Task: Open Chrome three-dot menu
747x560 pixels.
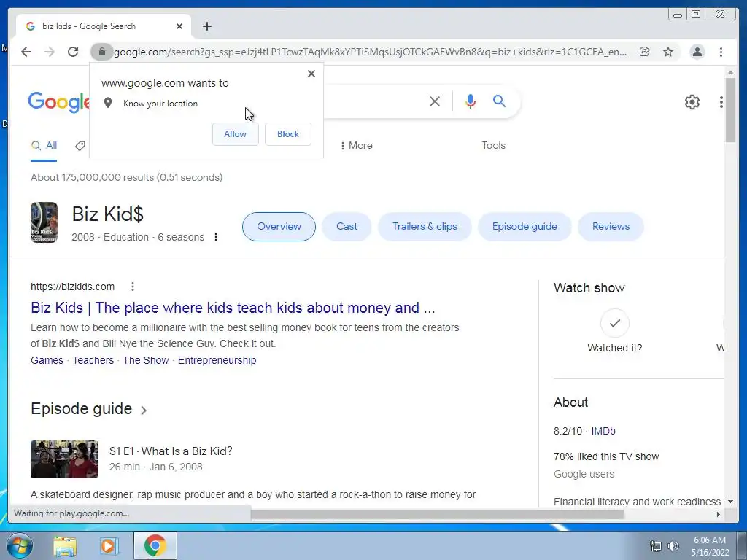Action: click(x=721, y=52)
